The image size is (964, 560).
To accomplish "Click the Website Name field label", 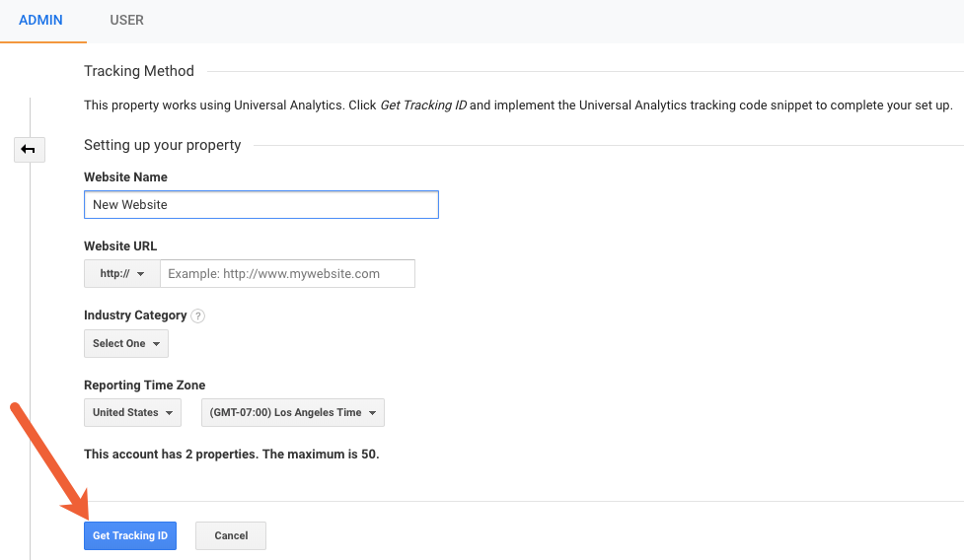I will click(x=125, y=177).
